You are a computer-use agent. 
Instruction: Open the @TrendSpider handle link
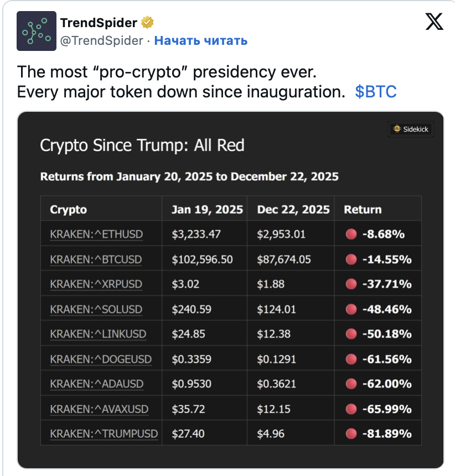tap(101, 40)
